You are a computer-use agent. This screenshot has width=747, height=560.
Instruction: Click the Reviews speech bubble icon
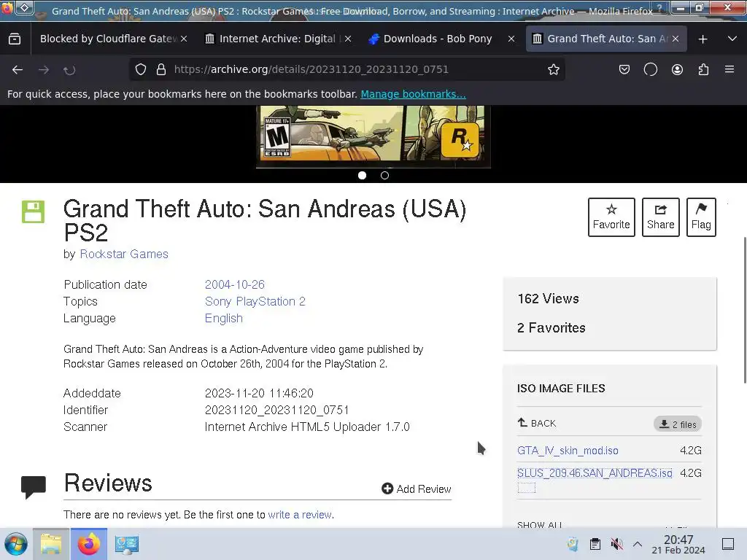click(34, 487)
